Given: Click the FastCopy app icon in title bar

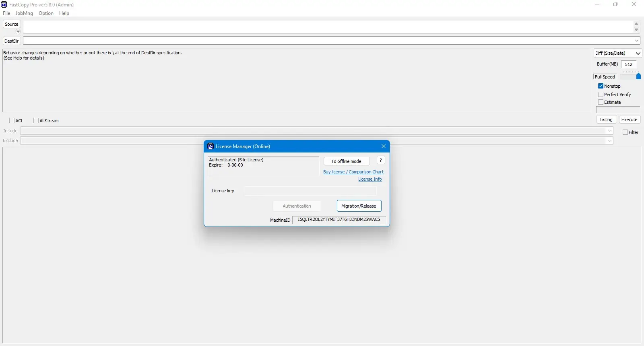Looking at the screenshot, I should [4, 4].
